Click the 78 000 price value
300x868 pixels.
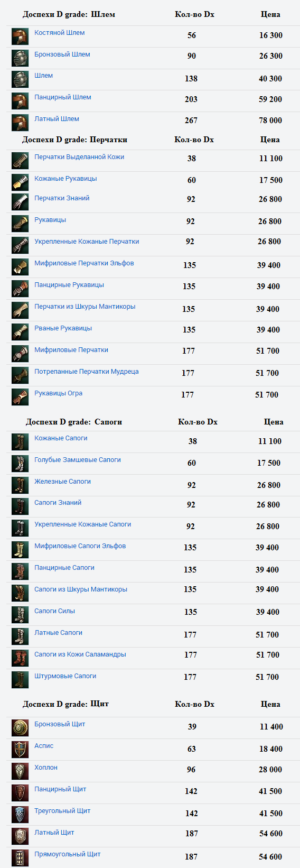[270, 121]
